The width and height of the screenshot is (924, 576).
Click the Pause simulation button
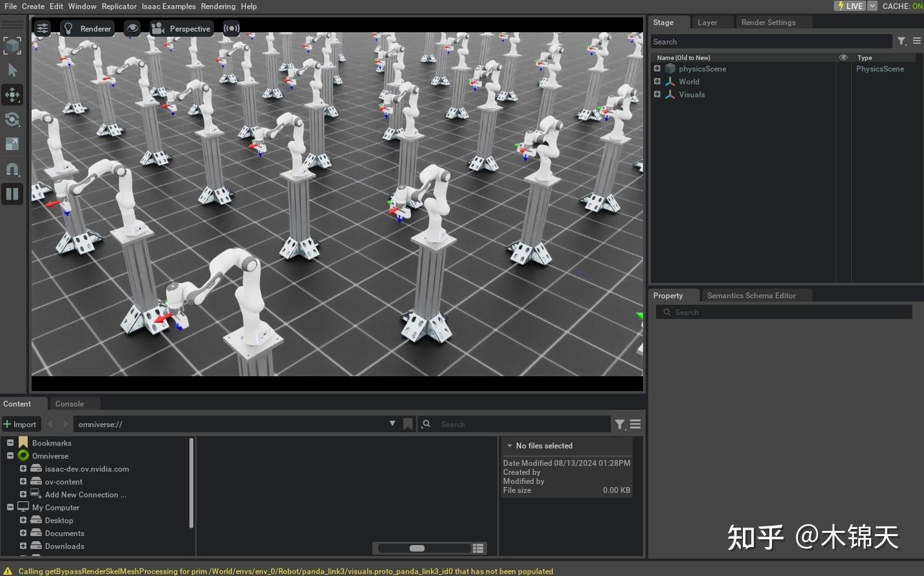pyautogui.click(x=12, y=194)
